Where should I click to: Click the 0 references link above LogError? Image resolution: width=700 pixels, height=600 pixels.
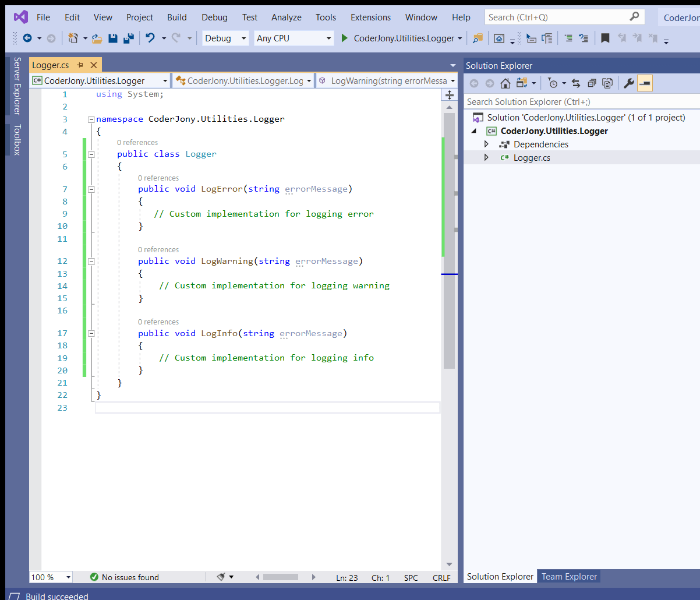[x=158, y=178]
